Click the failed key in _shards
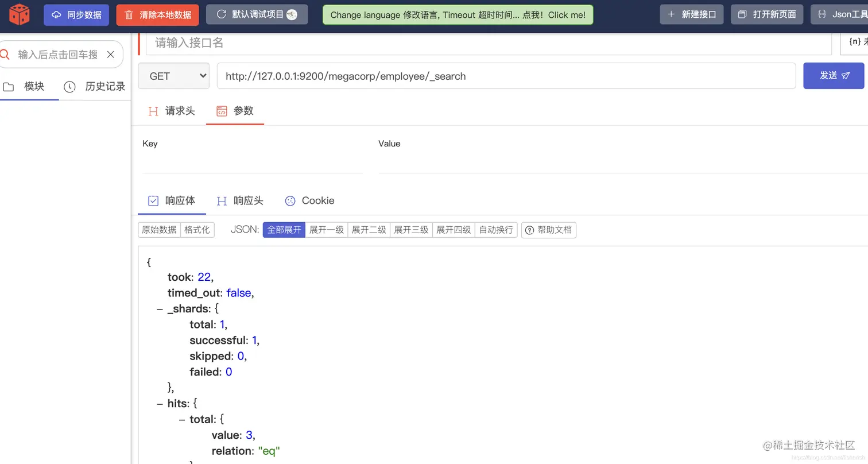Image resolution: width=868 pixels, height=464 pixels. 204,372
